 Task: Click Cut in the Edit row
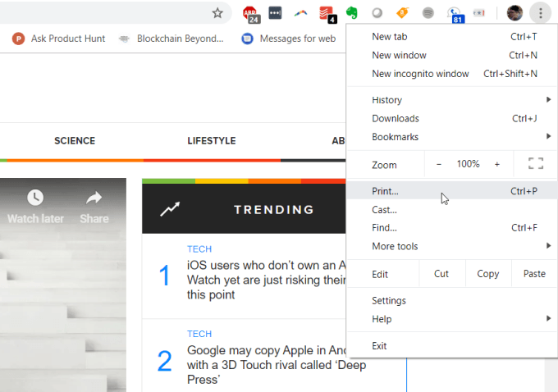point(441,274)
